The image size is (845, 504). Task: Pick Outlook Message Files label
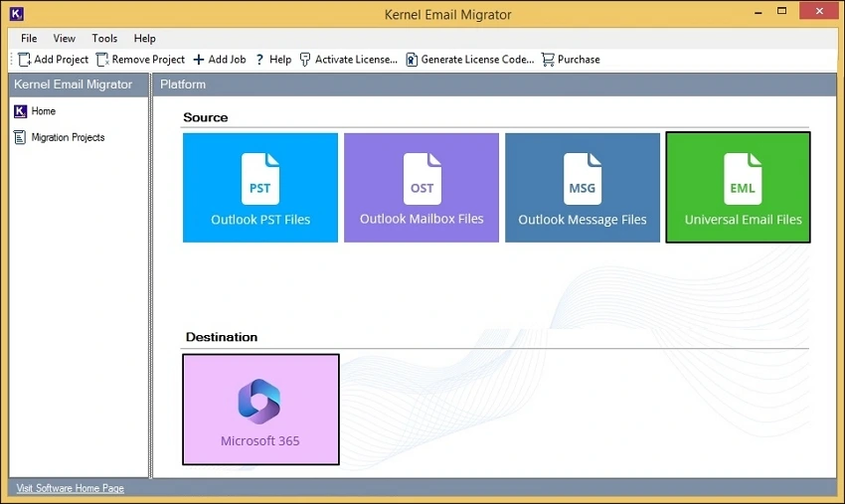[x=582, y=220]
